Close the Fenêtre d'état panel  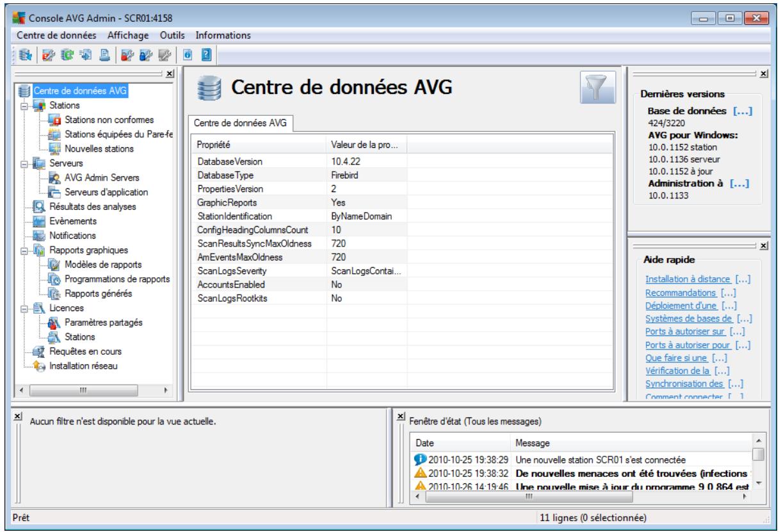401,415
